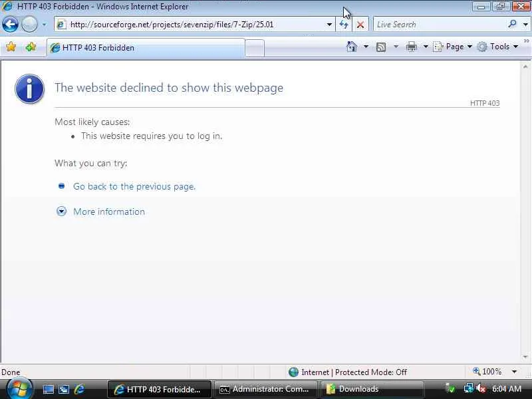The image size is (532, 399).
Task: Click the page icon in the address bar
Action: coord(61,25)
